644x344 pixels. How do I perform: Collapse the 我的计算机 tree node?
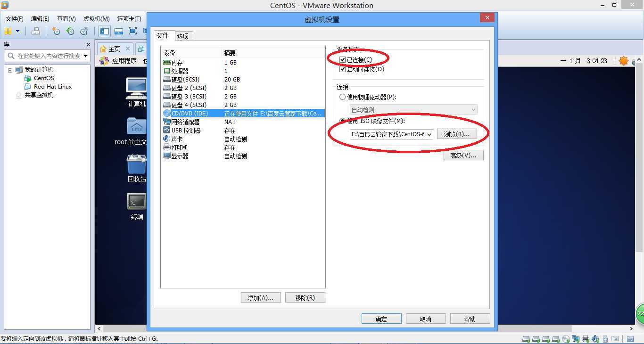tap(10, 70)
